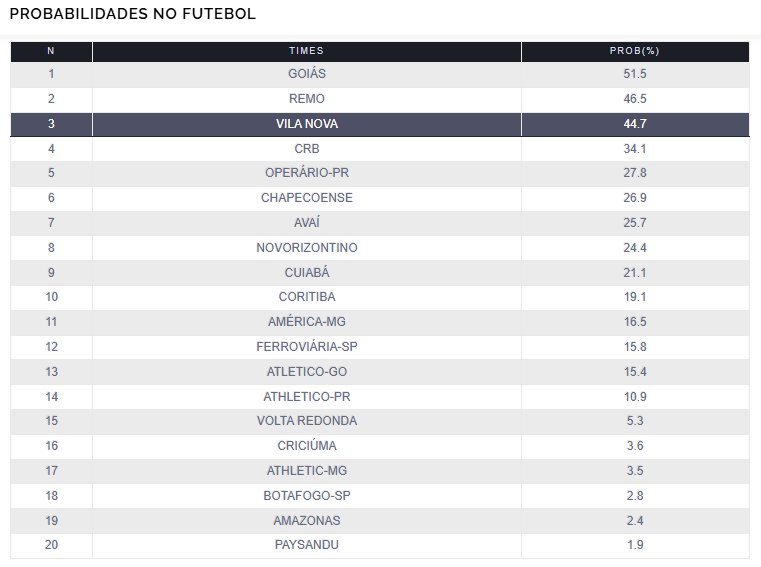Viewport: 761px width, 567px height.
Task: Click the ATHLETICO-PR entry
Action: click(x=307, y=397)
